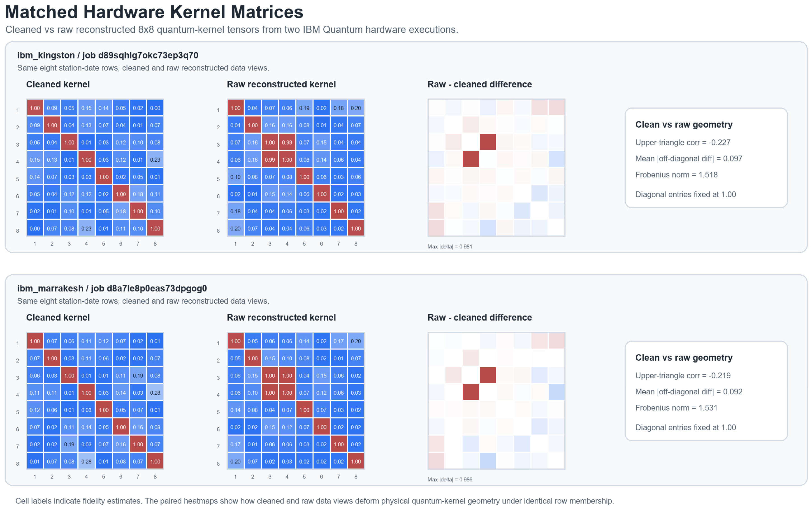Click the dark red cell in kingston difference heatmap row 3

[488, 142]
